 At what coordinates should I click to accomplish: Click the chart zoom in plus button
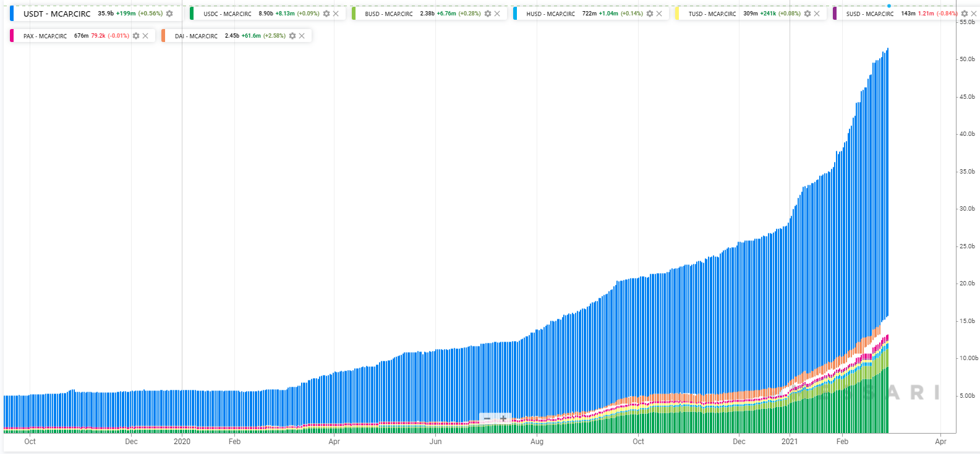pyautogui.click(x=503, y=419)
